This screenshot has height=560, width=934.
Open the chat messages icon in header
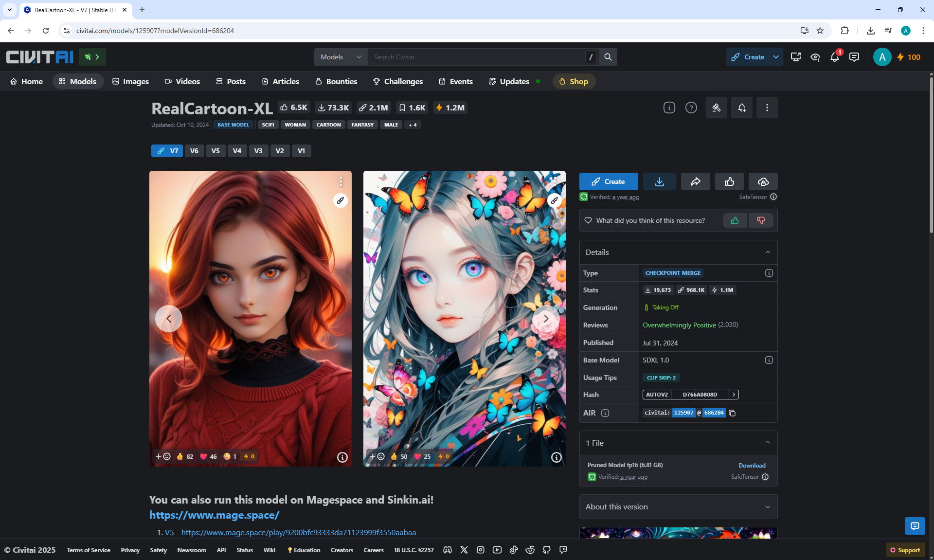point(854,57)
